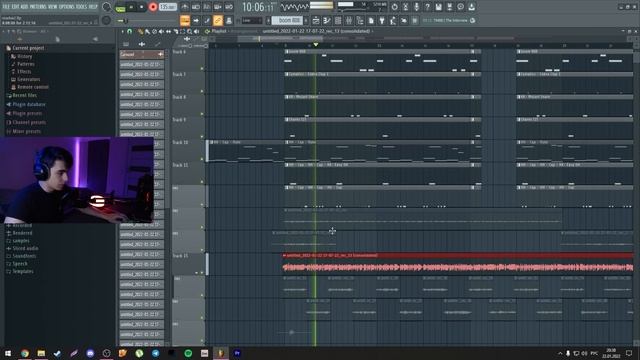640x360 pixels.
Task: Expand the Recent files browser folder
Action: [x=22, y=95]
